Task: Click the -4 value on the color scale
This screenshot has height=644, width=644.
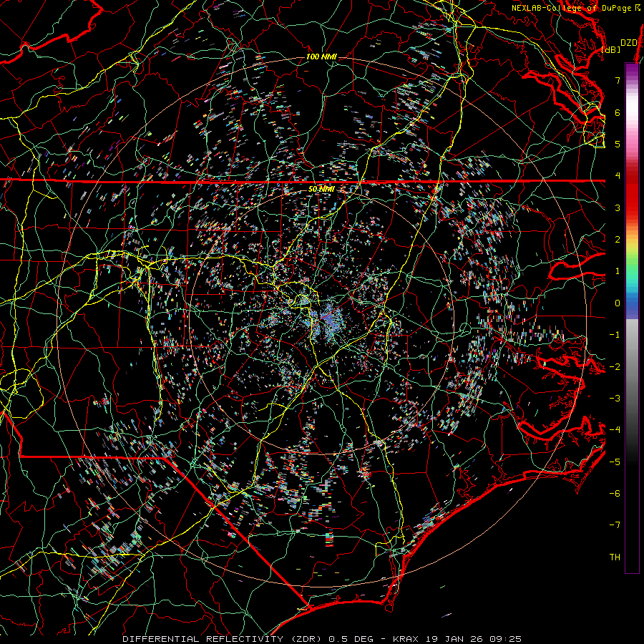Action: pos(615,430)
